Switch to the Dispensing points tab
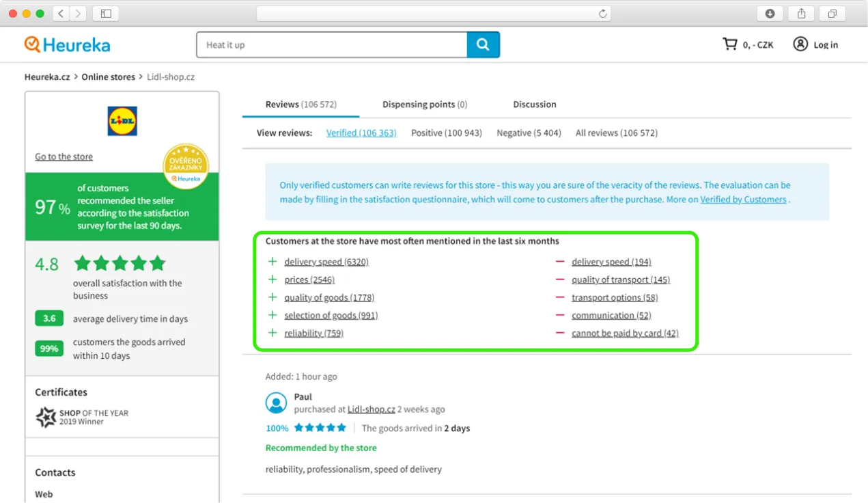Image resolution: width=868 pixels, height=503 pixels. tap(424, 104)
